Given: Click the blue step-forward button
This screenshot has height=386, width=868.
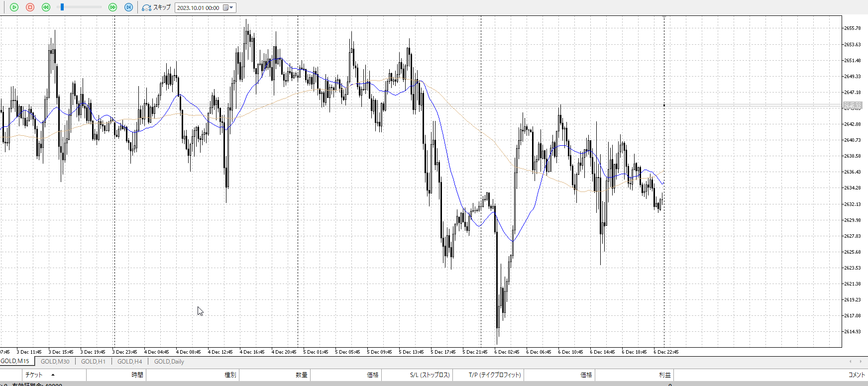Looking at the screenshot, I should click(128, 7).
